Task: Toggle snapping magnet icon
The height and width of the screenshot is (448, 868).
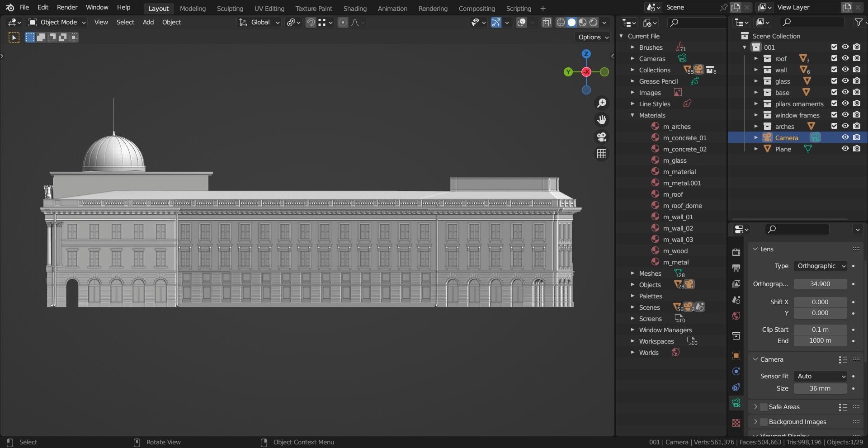Action: 311,22
